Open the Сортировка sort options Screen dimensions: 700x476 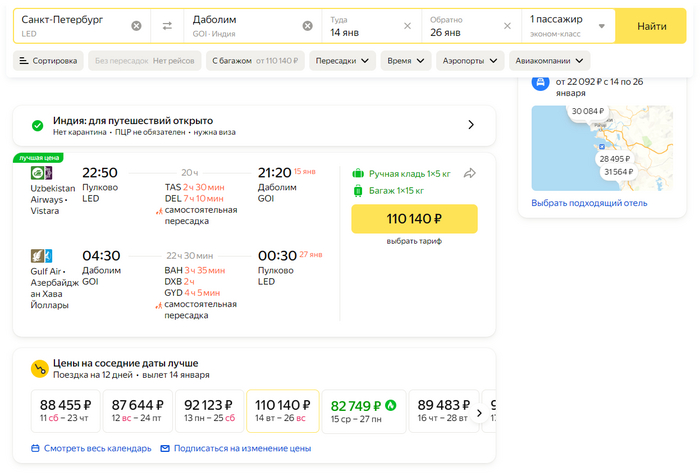pyautogui.click(x=48, y=61)
